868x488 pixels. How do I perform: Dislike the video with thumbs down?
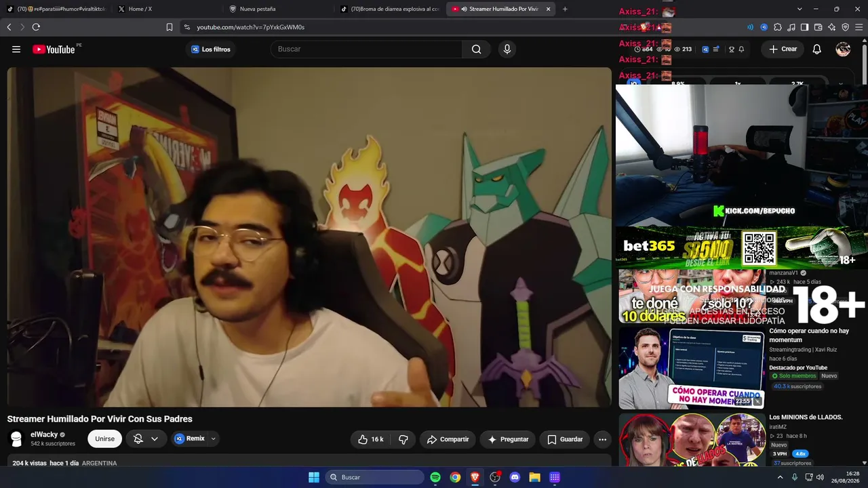(403, 439)
